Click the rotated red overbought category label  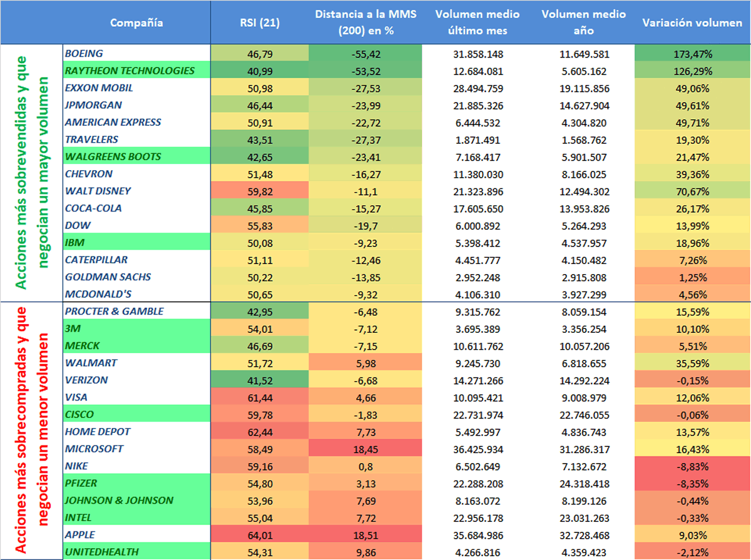click(31, 430)
